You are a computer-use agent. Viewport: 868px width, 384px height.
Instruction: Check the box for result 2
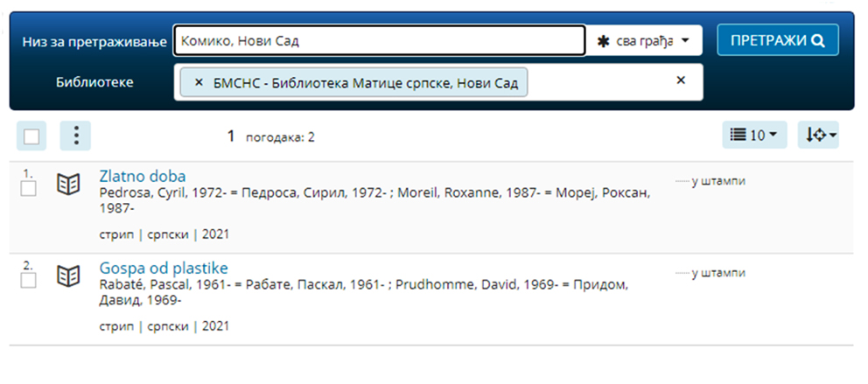(28, 281)
